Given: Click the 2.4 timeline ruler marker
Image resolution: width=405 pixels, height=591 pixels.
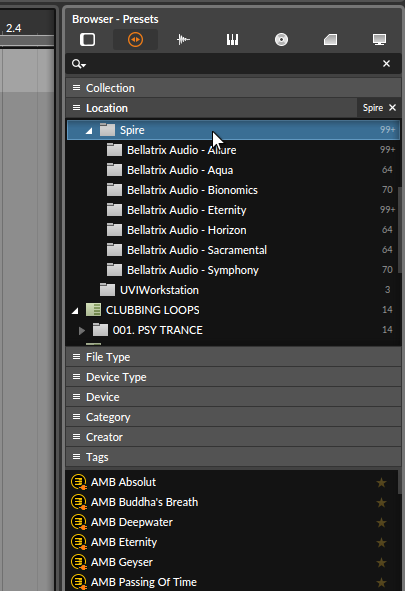Looking at the screenshot, I should pos(14,28).
